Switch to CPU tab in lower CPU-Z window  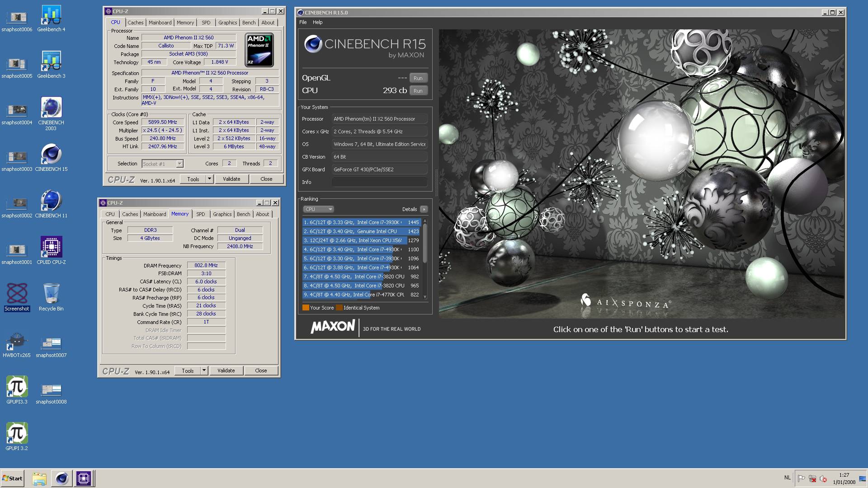pos(110,214)
